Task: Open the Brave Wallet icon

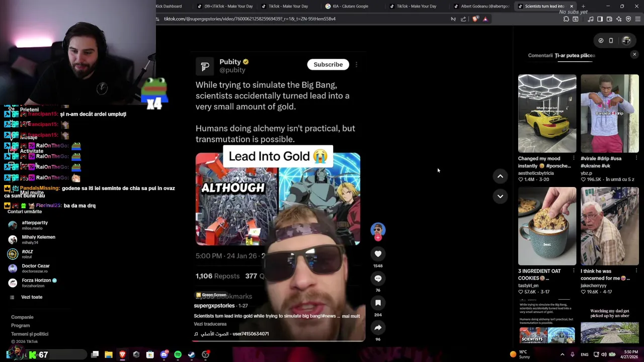Action: tap(609, 19)
